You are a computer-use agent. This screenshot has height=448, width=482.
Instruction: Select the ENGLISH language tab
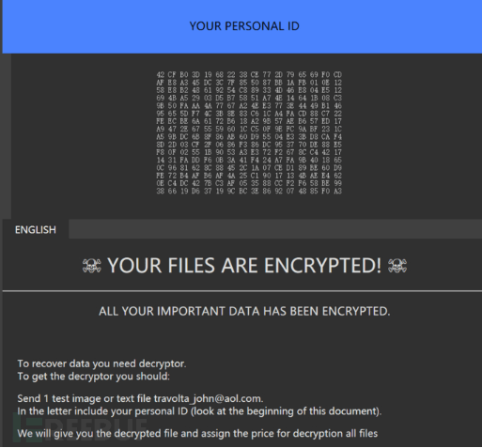pyautogui.click(x=36, y=230)
